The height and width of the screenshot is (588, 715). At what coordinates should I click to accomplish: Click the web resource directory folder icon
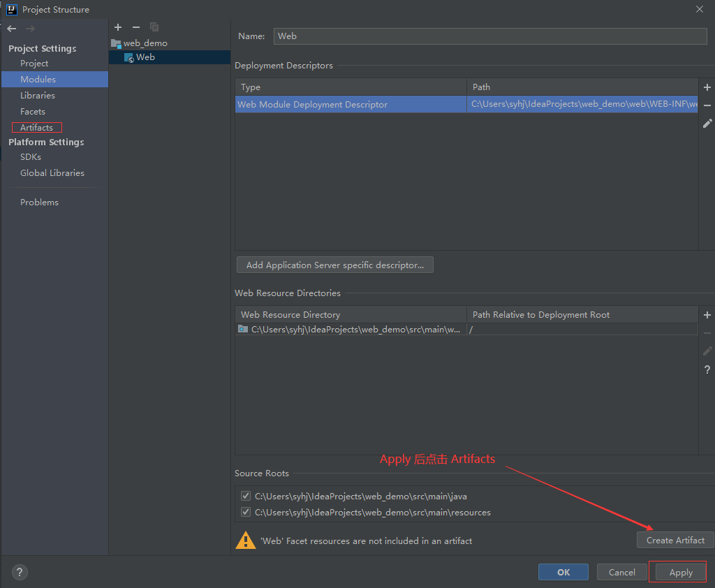pyautogui.click(x=243, y=329)
